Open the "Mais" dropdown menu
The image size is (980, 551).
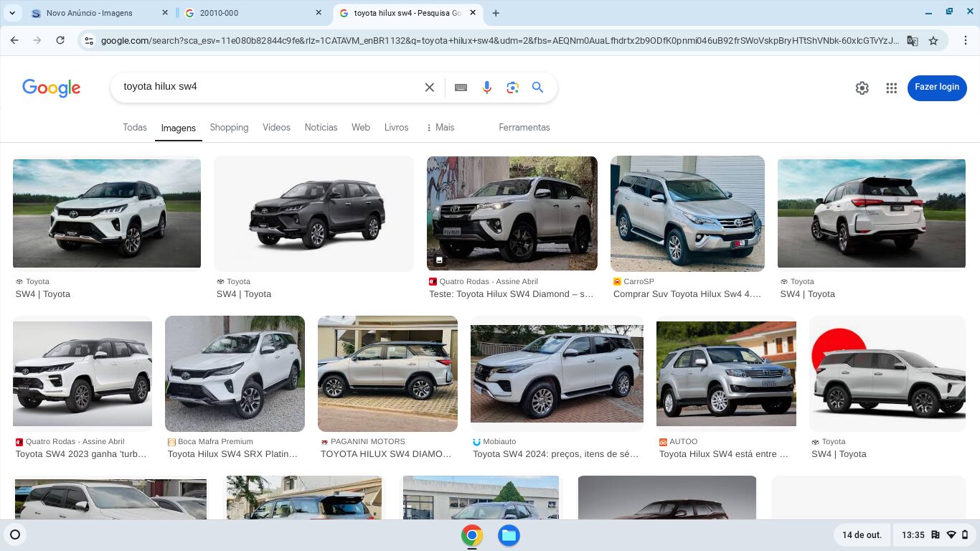(x=440, y=127)
